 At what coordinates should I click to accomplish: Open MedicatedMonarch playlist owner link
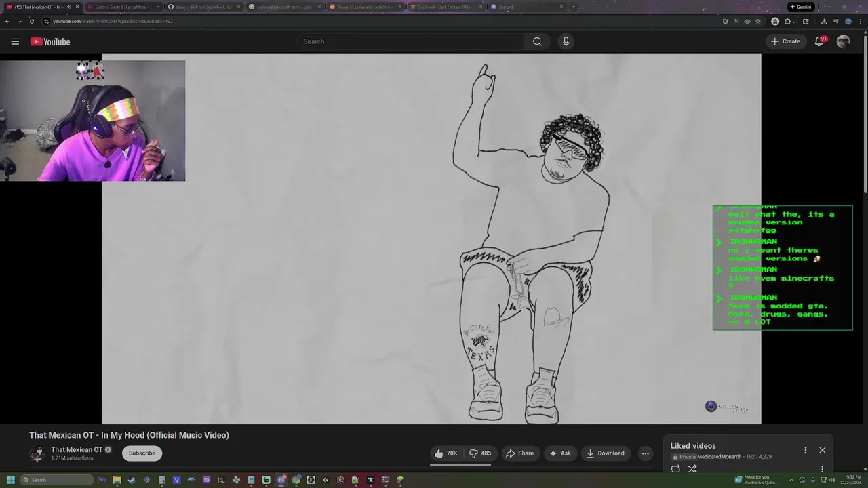719,457
